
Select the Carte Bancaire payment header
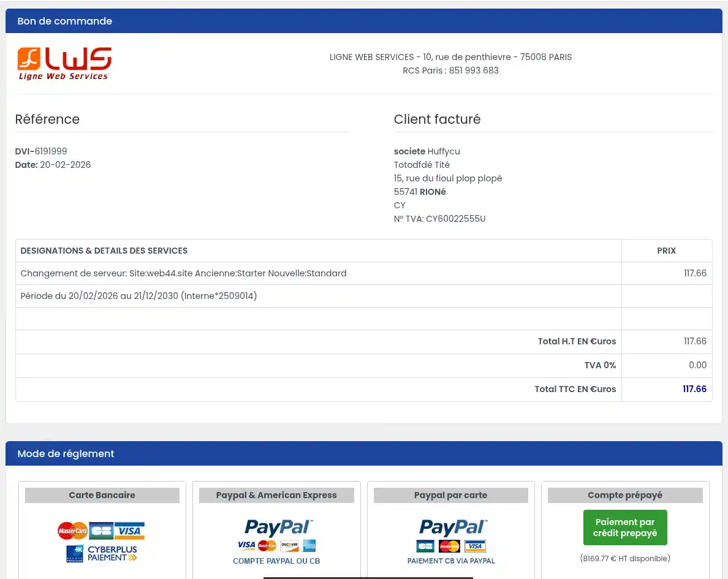(x=102, y=495)
